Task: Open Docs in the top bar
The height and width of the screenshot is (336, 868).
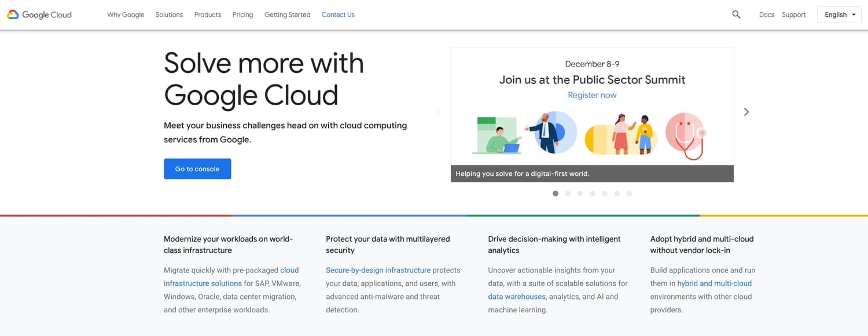Action: [x=766, y=15]
